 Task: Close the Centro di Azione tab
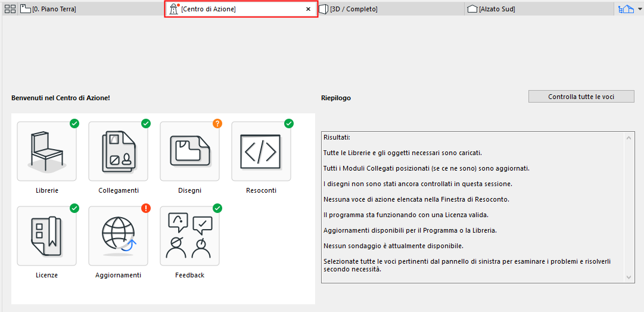coord(308,9)
